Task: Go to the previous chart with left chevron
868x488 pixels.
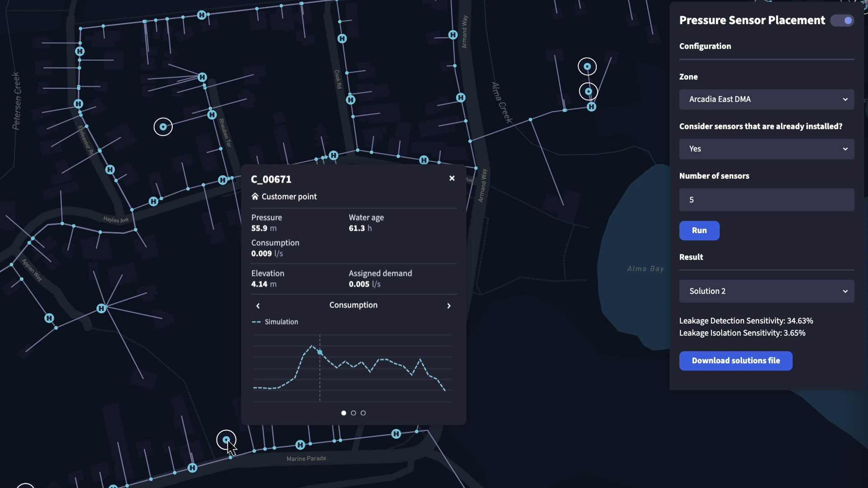Action: tap(258, 306)
